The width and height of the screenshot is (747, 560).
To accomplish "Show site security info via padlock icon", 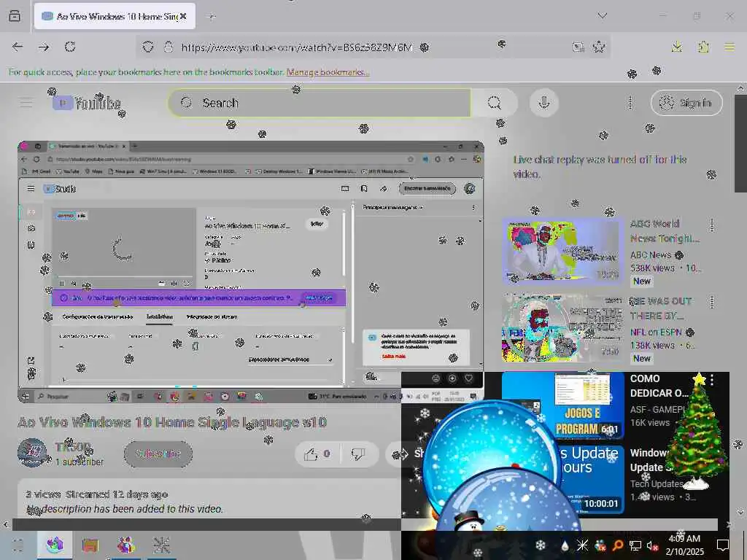I will coord(169,47).
